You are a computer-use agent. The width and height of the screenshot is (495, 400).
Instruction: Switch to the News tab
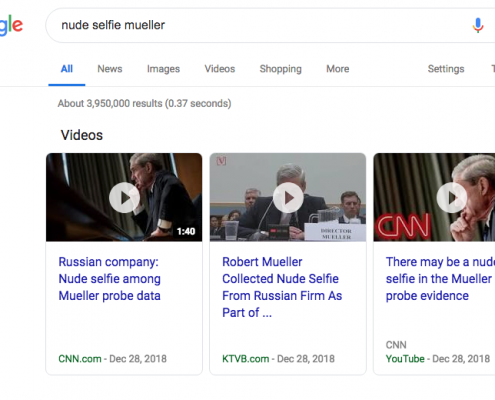pos(110,69)
